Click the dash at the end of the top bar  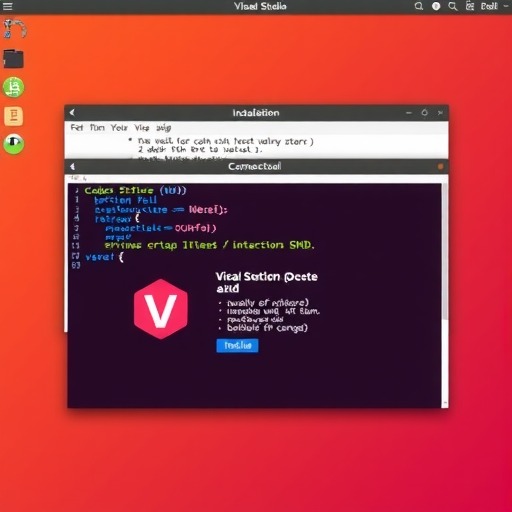coord(506,6)
